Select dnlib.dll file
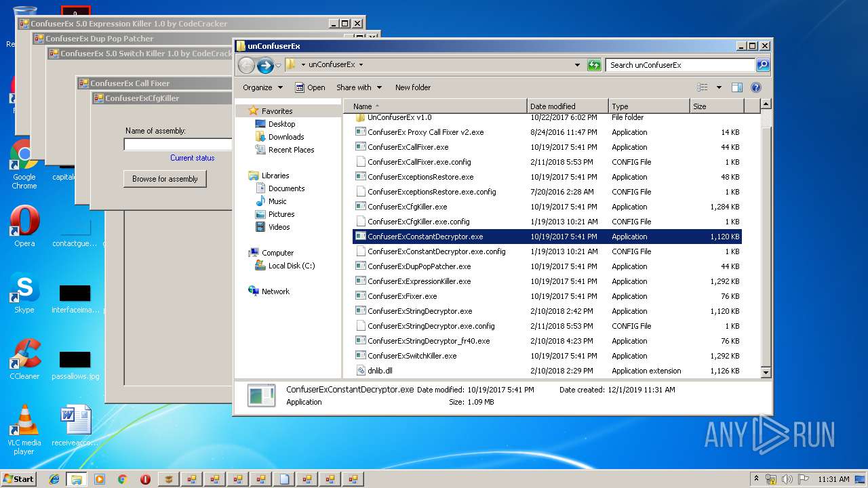 (547, 371)
